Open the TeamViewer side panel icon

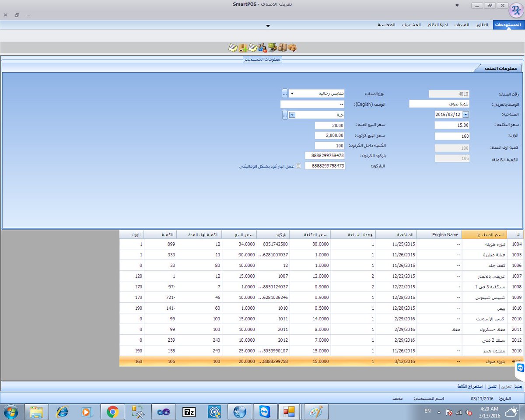(x=520, y=368)
